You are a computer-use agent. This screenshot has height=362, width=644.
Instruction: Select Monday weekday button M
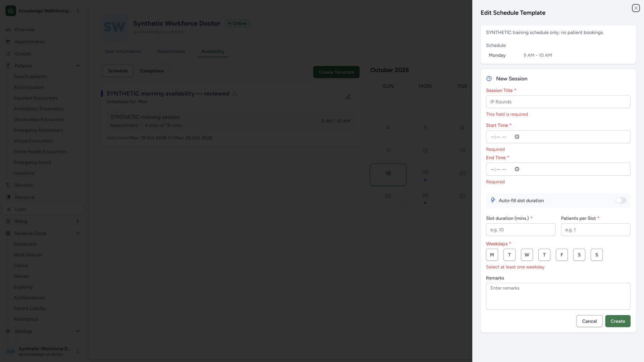[492, 255]
